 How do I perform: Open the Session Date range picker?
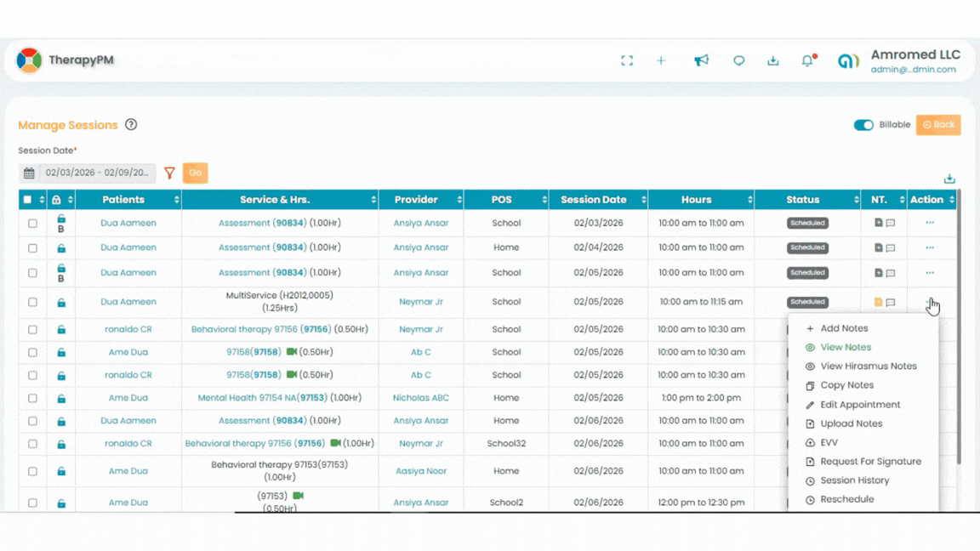click(x=97, y=173)
